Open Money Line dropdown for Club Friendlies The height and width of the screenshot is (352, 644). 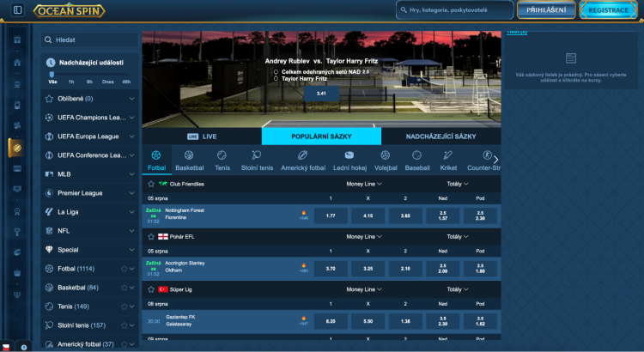tap(364, 184)
